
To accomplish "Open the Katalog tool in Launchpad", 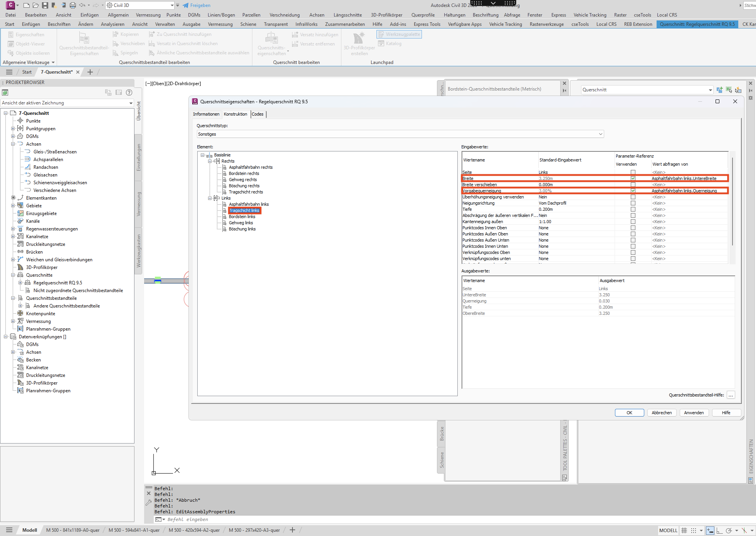I will (x=390, y=44).
